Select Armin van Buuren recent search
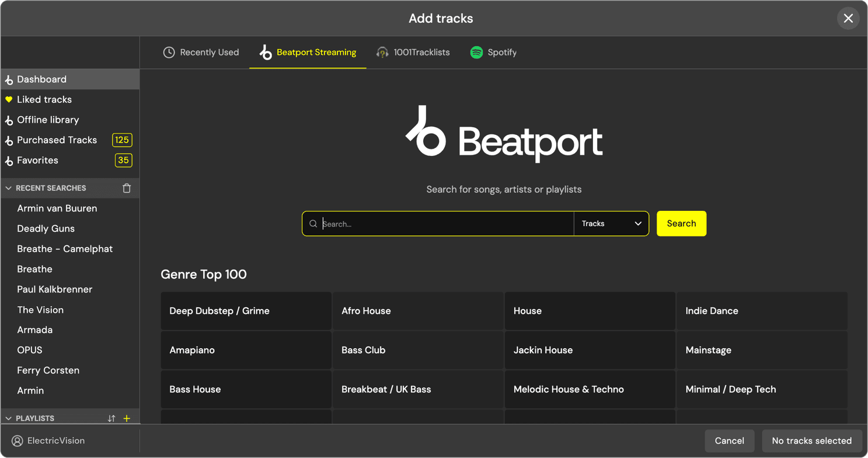The image size is (868, 458). [x=57, y=208]
